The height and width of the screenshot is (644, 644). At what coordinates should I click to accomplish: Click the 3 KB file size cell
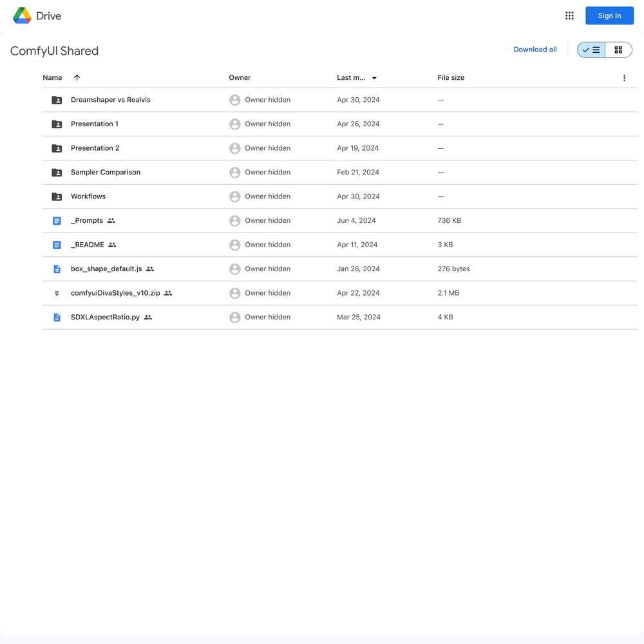click(445, 245)
